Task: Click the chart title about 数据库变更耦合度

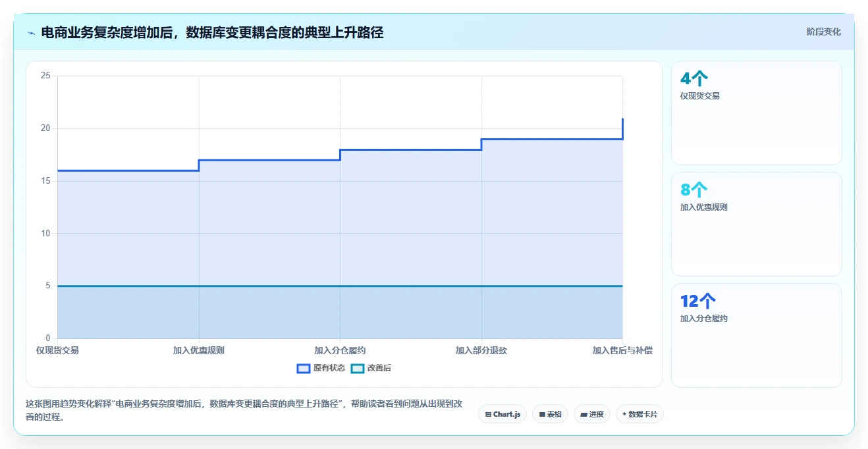Action: coord(212,32)
